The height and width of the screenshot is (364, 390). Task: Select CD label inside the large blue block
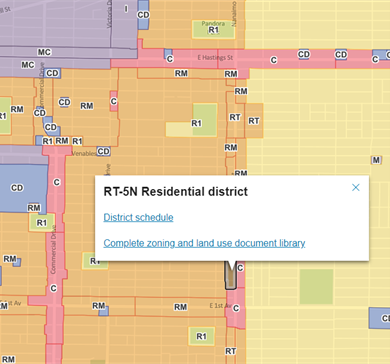(17, 188)
